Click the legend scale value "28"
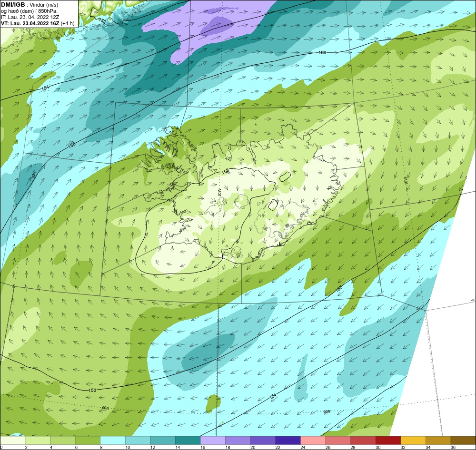Screen dimensions: 476x450 pyautogui.click(x=353, y=447)
